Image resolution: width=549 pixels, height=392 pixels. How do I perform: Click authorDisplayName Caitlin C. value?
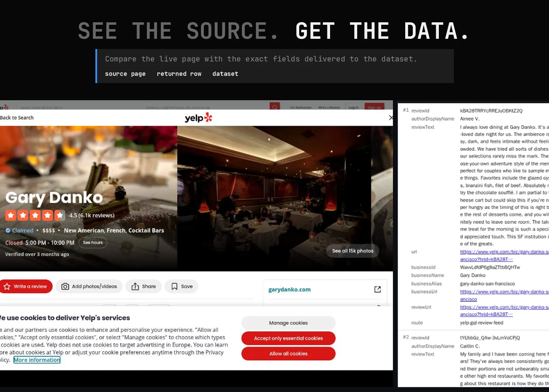pyautogui.click(x=470, y=346)
